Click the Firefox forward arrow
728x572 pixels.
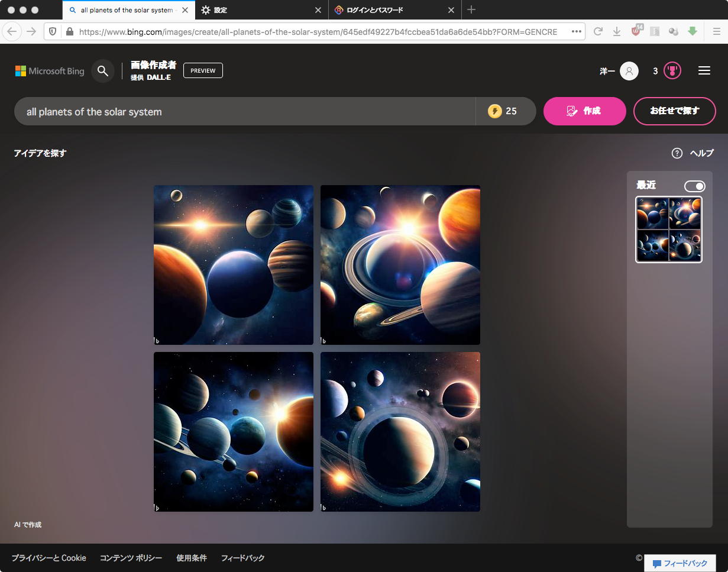[31, 31]
